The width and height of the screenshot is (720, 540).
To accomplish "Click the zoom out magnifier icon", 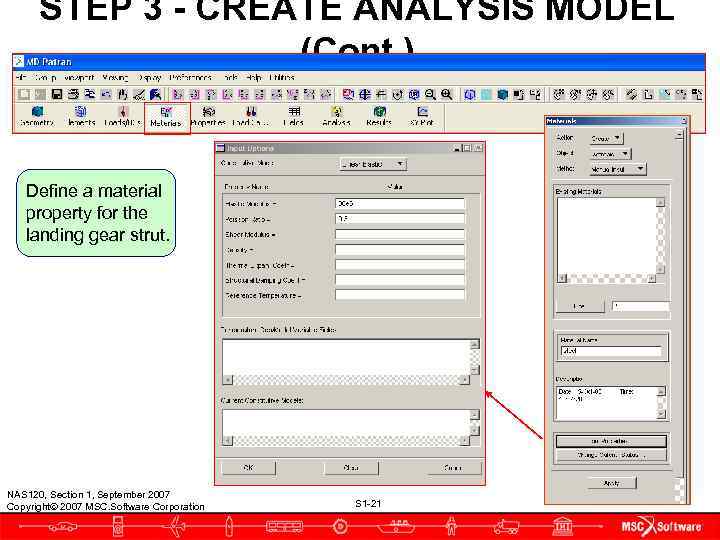I will click(x=430, y=95).
